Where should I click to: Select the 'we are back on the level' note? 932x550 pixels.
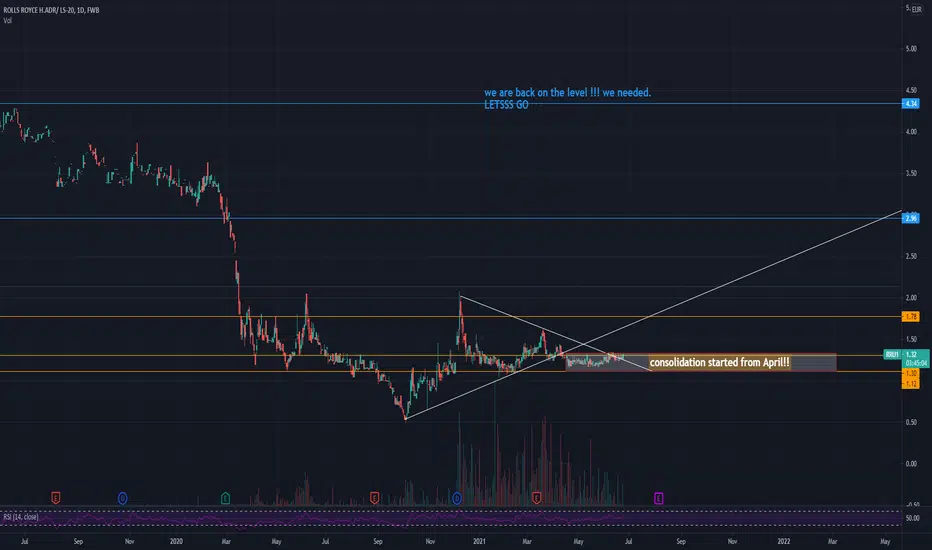(567, 92)
